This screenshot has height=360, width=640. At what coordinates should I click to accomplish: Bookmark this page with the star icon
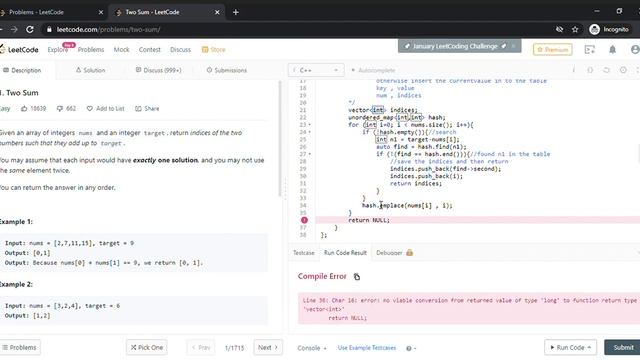point(575,29)
